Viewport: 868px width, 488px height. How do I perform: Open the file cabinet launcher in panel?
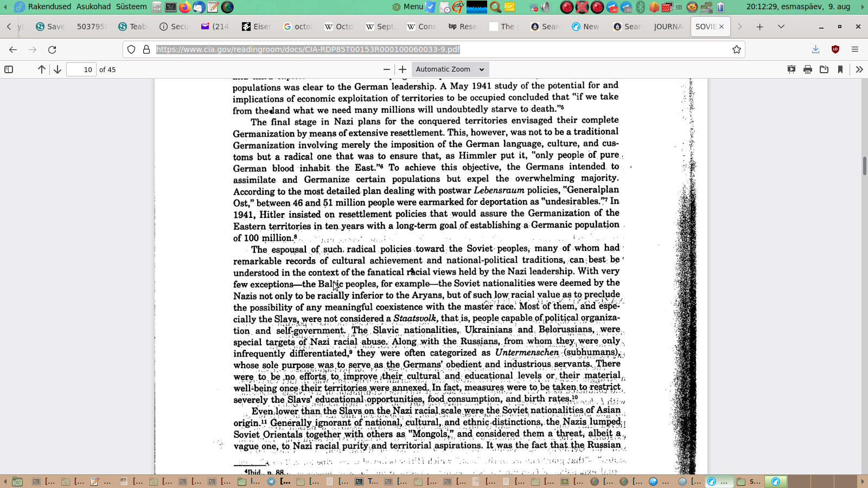pos(157,7)
